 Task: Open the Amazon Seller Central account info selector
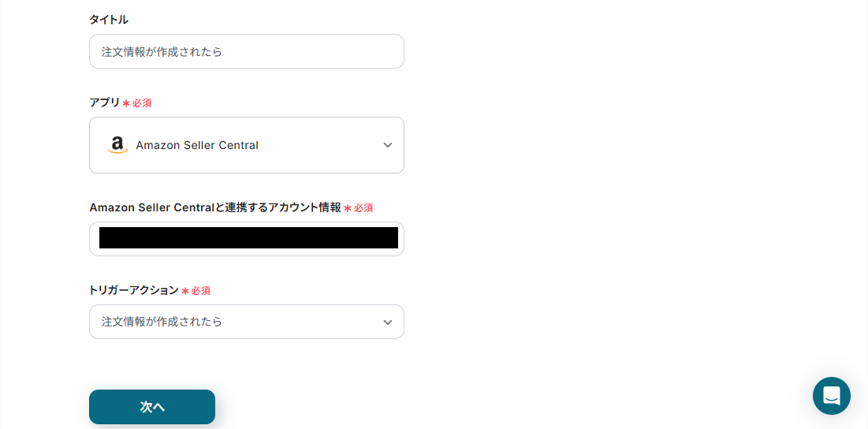click(x=246, y=239)
